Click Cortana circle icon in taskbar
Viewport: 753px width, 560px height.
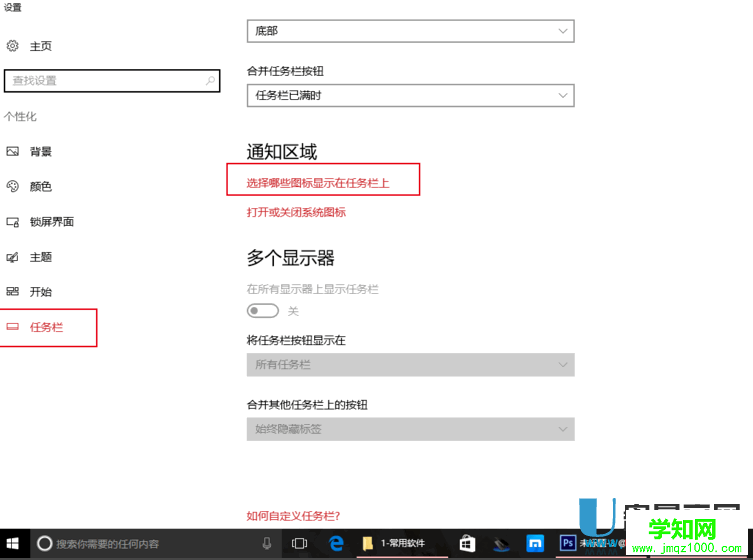44,544
